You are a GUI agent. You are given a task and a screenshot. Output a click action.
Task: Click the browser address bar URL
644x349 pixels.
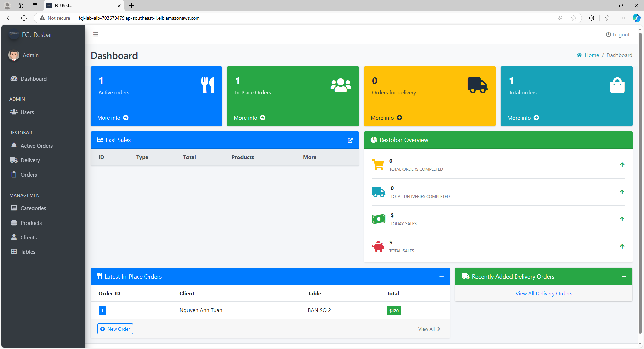click(x=139, y=18)
